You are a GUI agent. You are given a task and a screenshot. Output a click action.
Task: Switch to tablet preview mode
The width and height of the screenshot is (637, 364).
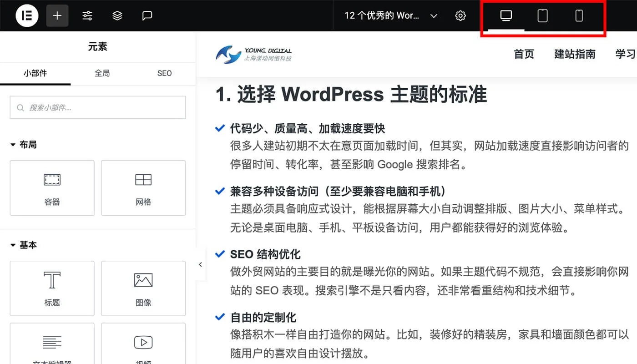542,16
